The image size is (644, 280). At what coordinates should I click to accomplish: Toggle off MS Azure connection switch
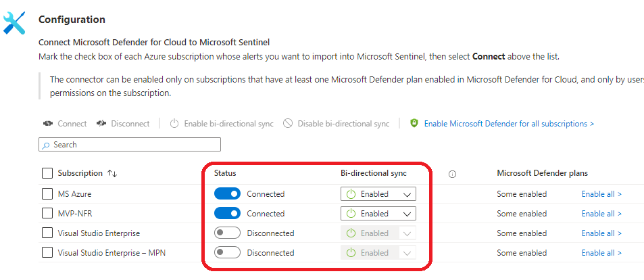pyautogui.click(x=227, y=194)
